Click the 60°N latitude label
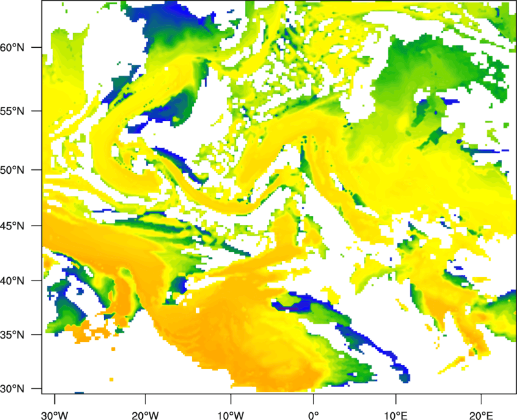This screenshot has height=420, width=517. [x=12, y=47]
